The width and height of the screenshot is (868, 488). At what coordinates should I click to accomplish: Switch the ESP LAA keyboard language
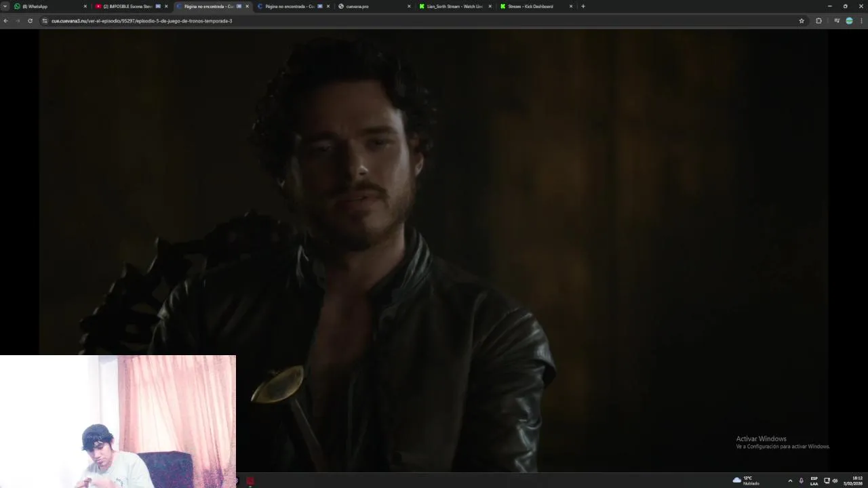[814, 481]
